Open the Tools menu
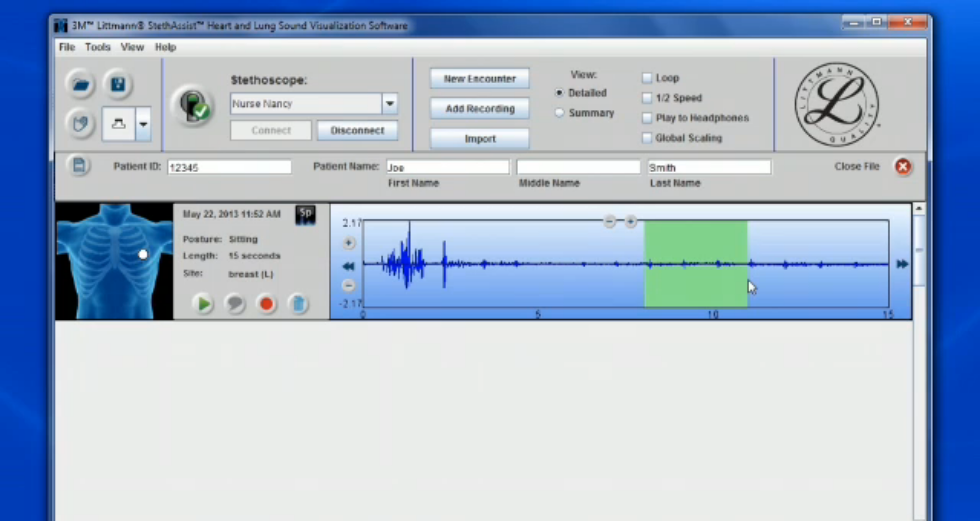 97,47
